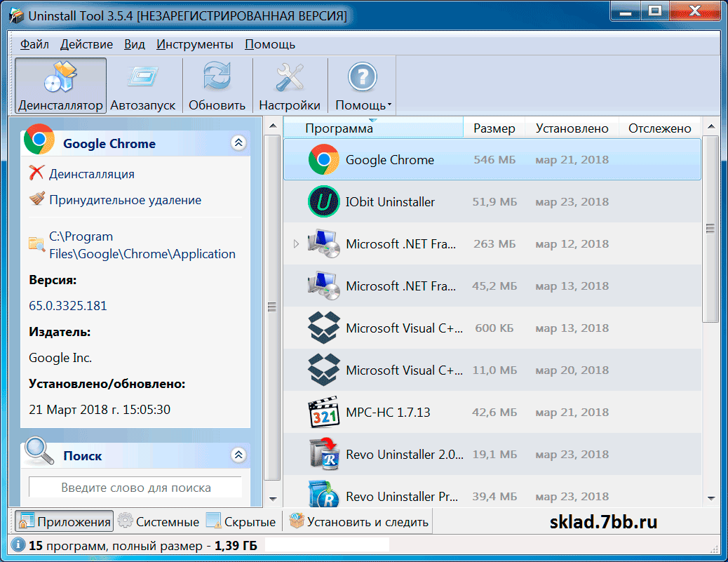The width and height of the screenshot is (728, 562).
Task: Sort by the Размер column header
Action: (x=494, y=128)
